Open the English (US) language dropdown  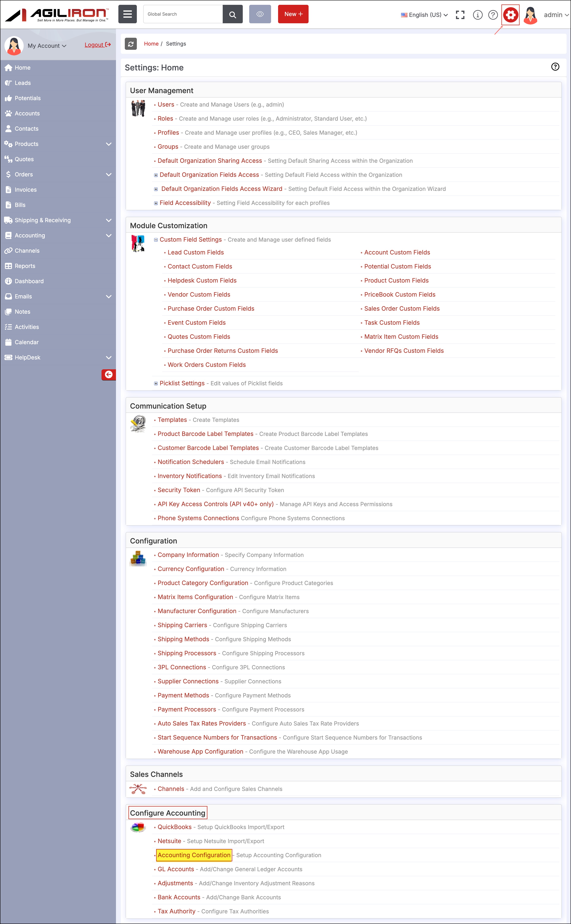(425, 15)
